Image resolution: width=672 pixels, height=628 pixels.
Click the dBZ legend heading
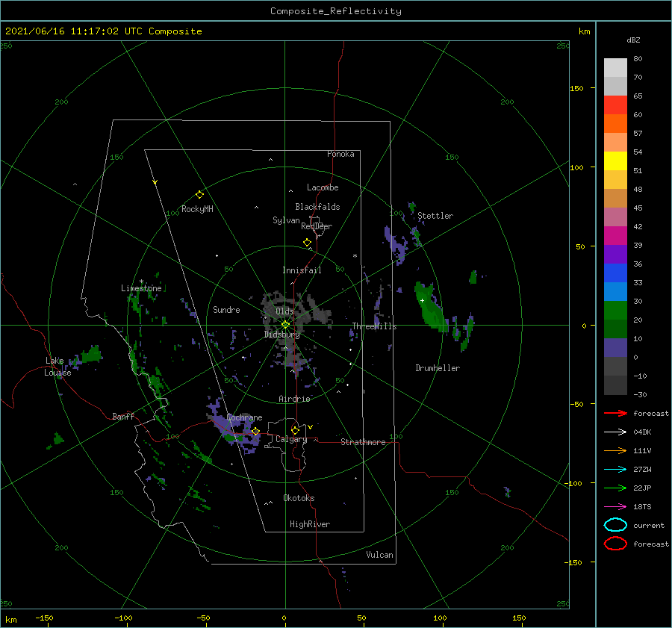pos(633,40)
